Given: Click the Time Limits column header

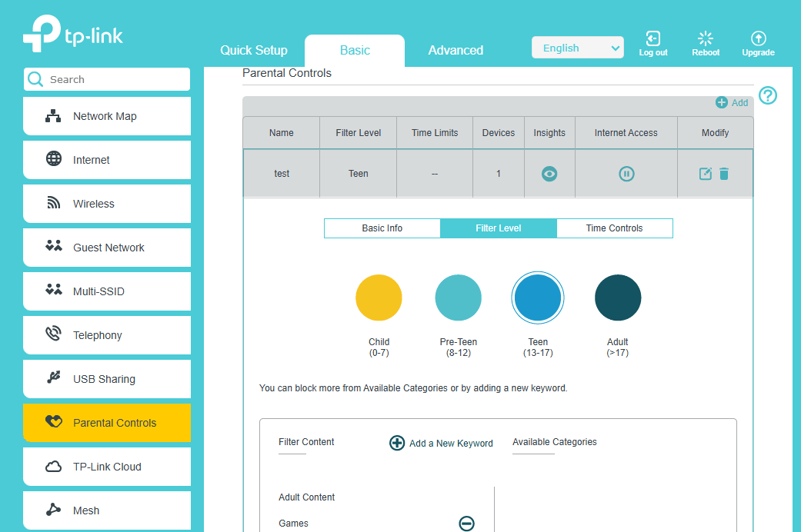Looking at the screenshot, I should coord(435,133).
